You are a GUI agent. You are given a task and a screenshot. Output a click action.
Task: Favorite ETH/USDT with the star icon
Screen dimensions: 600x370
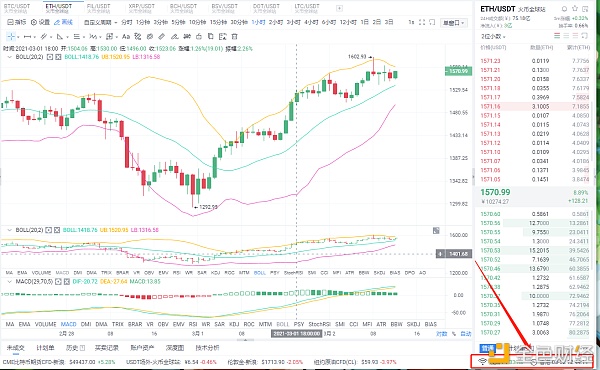tap(574, 9)
